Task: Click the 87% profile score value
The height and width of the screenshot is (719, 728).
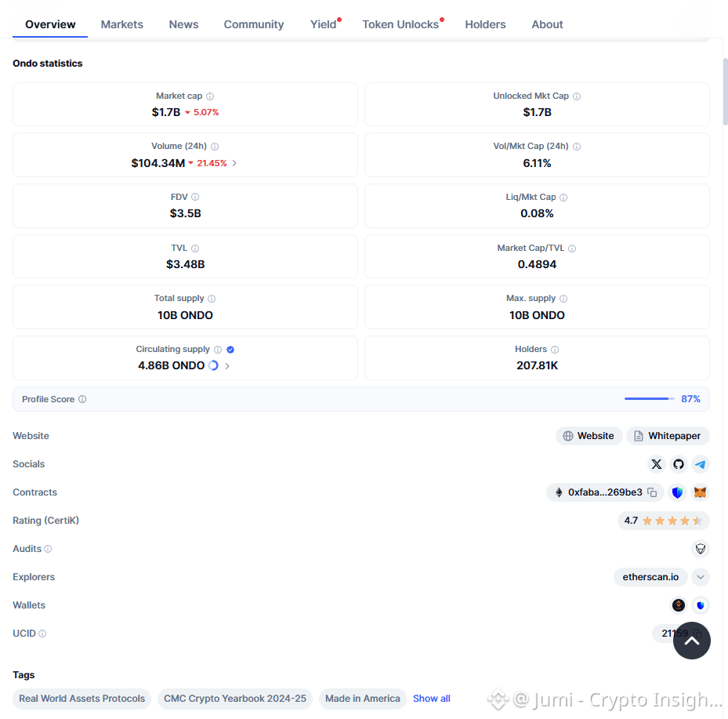Action: click(x=690, y=399)
